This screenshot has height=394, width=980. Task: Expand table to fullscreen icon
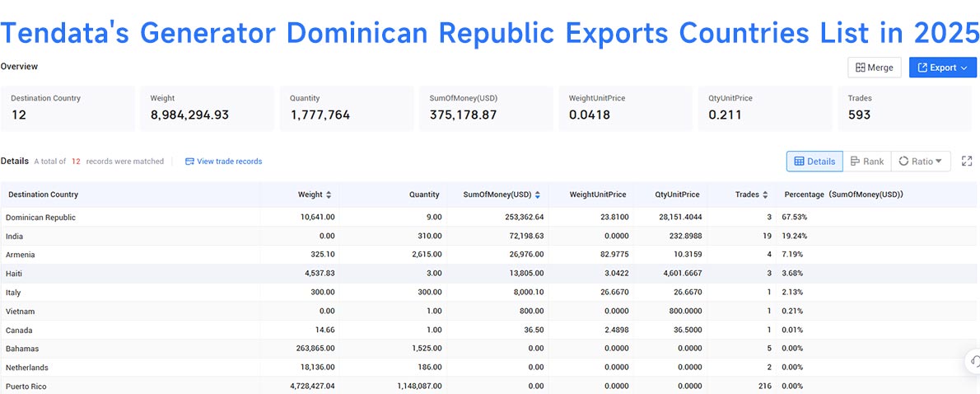tap(967, 162)
